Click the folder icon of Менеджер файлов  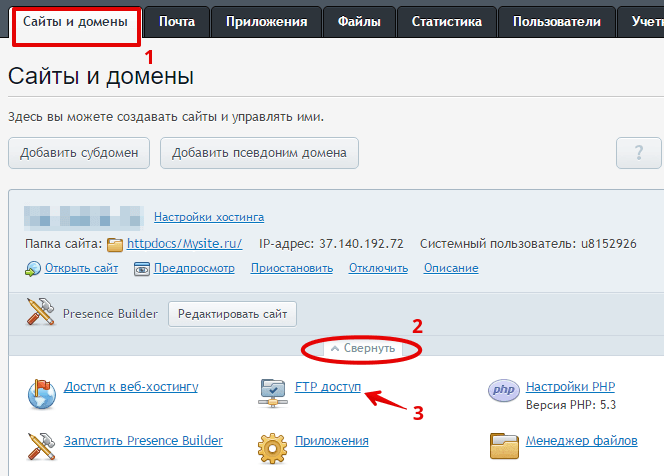tap(504, 446)
